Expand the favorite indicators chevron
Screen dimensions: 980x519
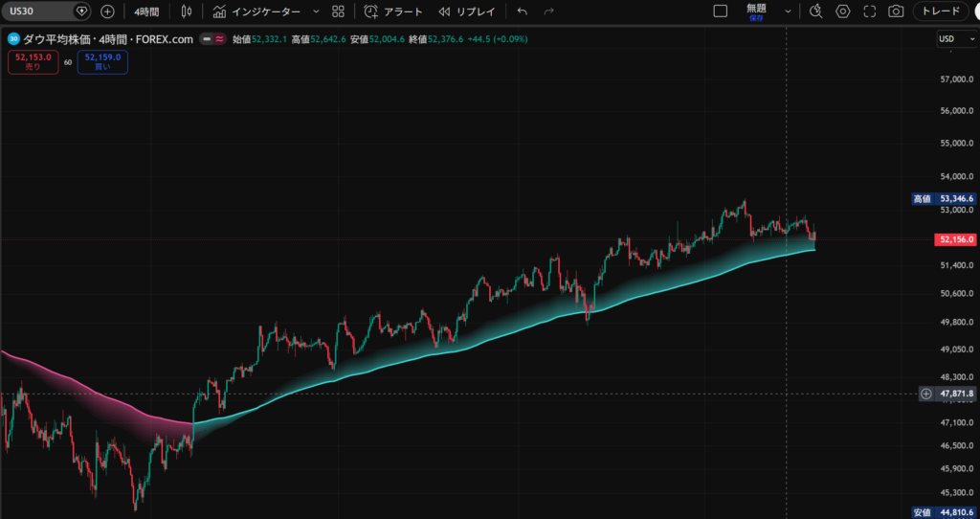[x=316, y=11]
